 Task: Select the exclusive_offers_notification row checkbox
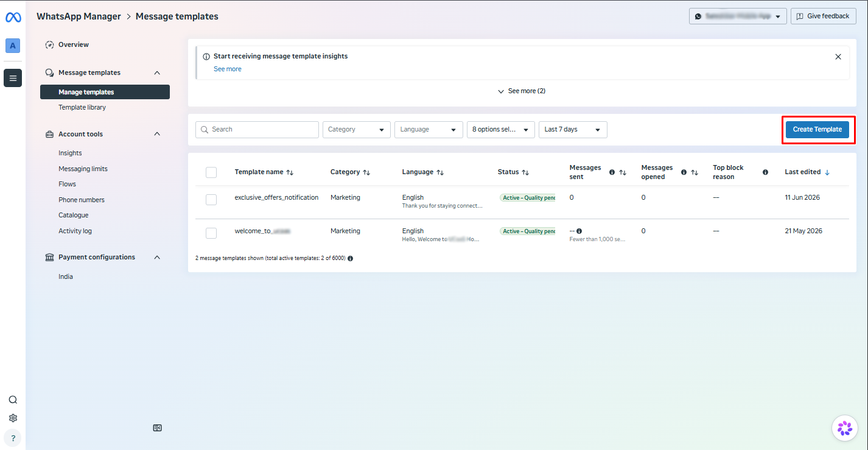211,199
